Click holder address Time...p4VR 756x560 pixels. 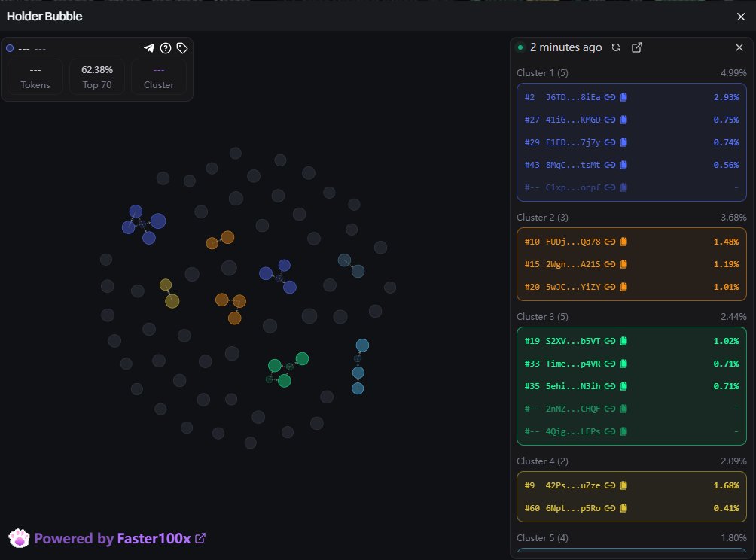(x=573, y=364)
